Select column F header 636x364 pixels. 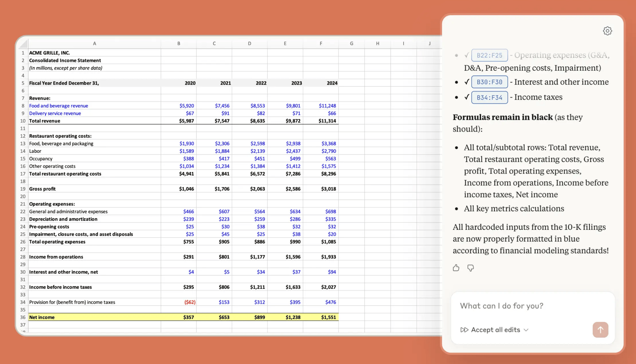tap(320, 43)
